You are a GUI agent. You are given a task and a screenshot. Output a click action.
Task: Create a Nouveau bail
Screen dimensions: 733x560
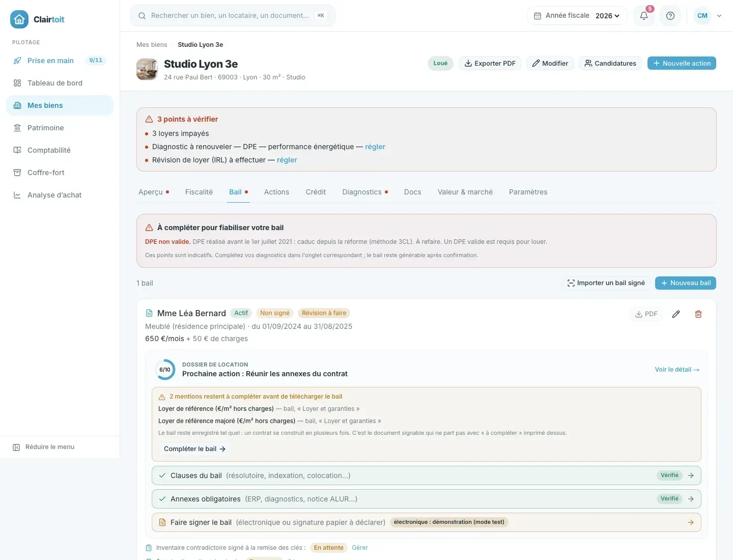(686, 283)
